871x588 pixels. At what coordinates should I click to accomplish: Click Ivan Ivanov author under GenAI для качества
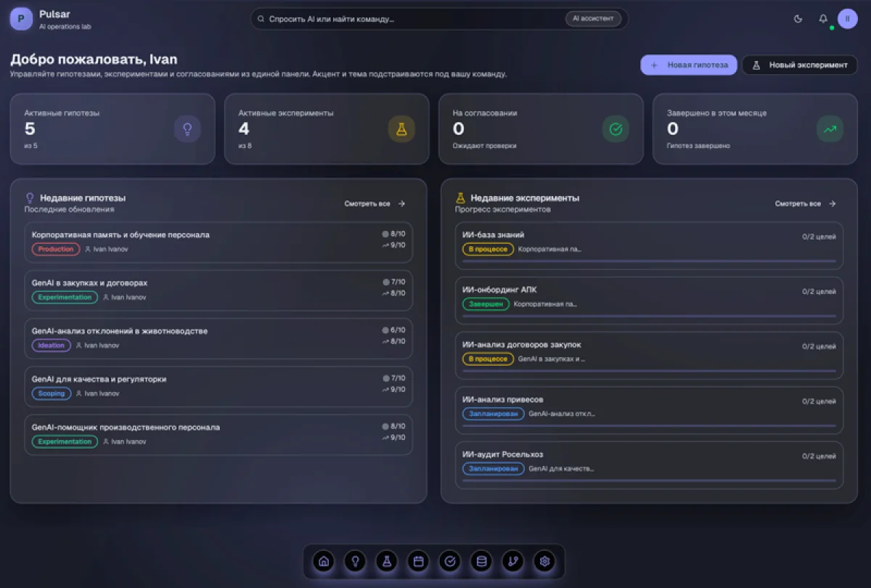coord(97,393)
